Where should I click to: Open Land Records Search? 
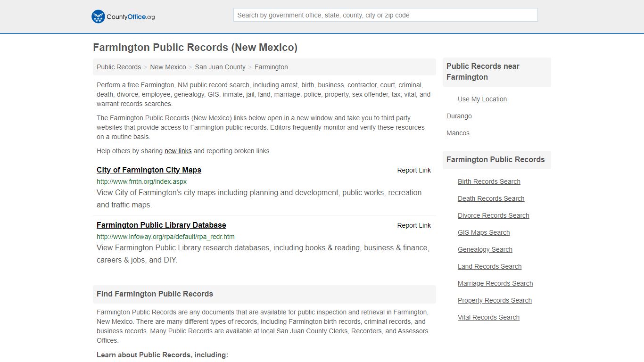tap(489, 266)
